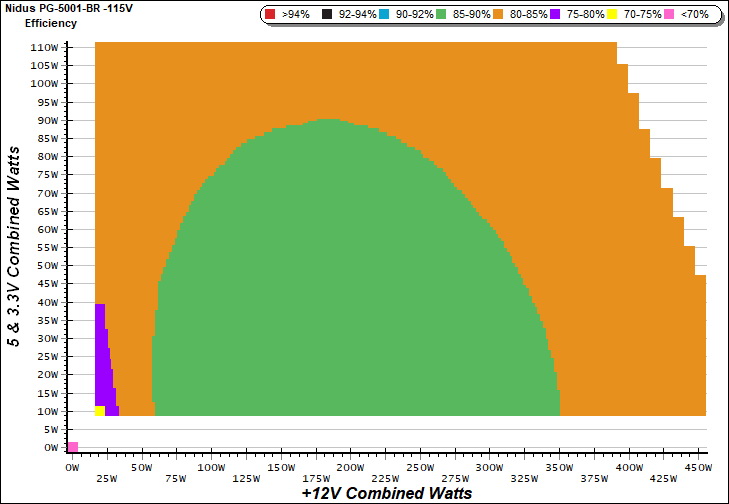
Task: Click the 5 & 3.3V Combined Watts axis title
Action: coord(15,245)
